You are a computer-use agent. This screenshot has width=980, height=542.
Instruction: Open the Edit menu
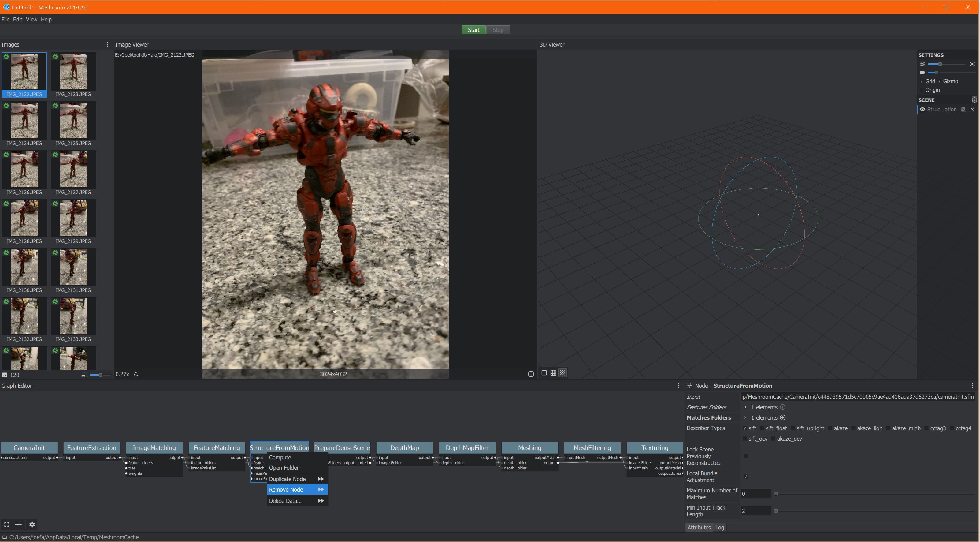(x=17, y=19)
